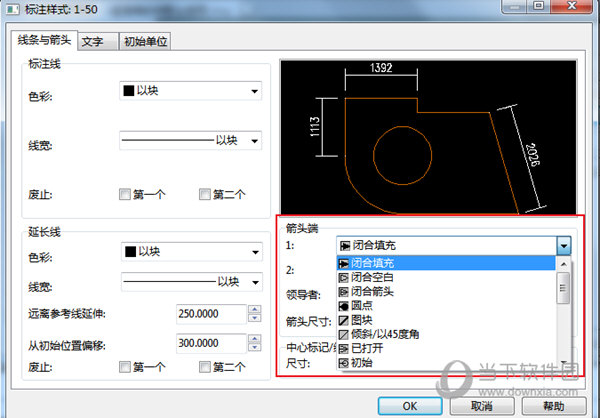Toggle 延长线 废止 第二个 checkbox
Screen dimensions: 600x418
click(x=205, y=367)
